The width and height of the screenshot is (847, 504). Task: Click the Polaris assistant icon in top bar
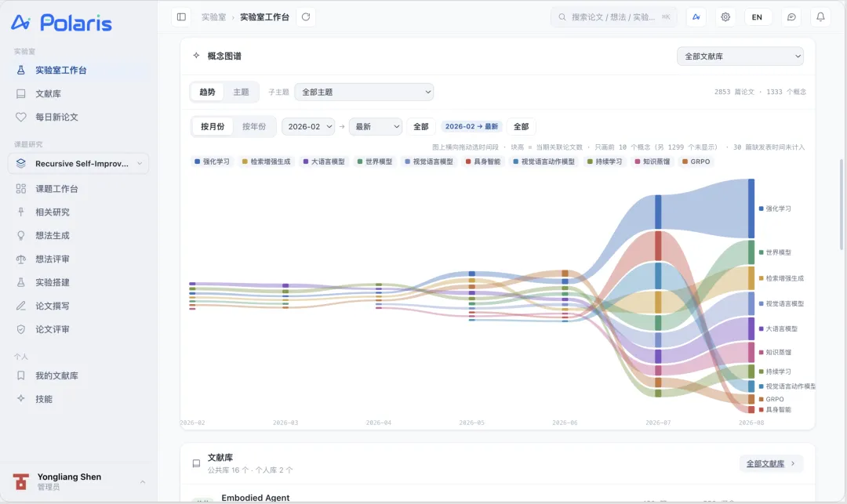click(696, 17)
